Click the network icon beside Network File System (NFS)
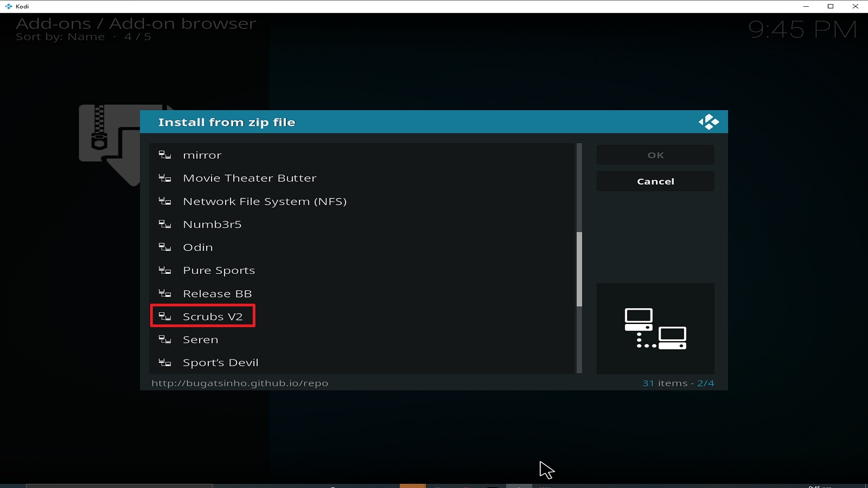The width and height of the screenshot is (868, 488). coord(165,202)
